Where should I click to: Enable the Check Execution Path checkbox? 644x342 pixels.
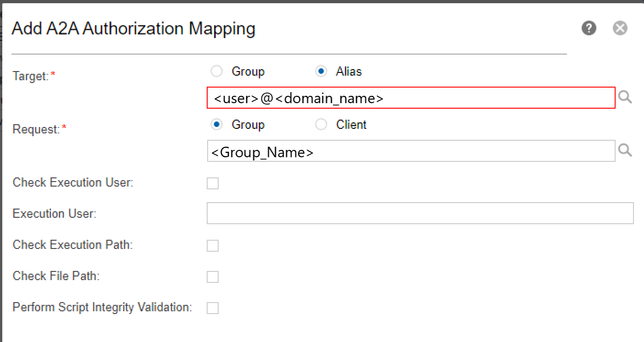point(213,246)
